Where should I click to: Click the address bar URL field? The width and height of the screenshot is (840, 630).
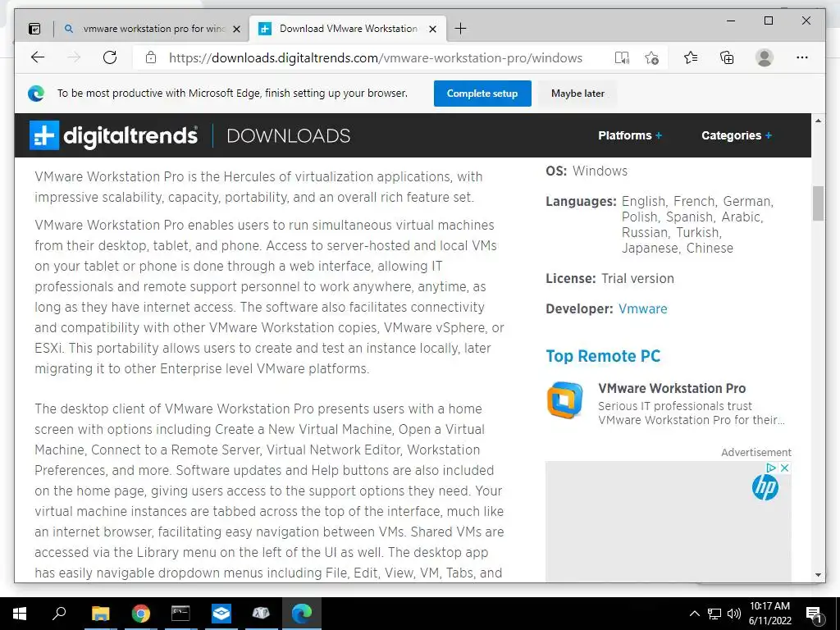click(x=375, y=58)
